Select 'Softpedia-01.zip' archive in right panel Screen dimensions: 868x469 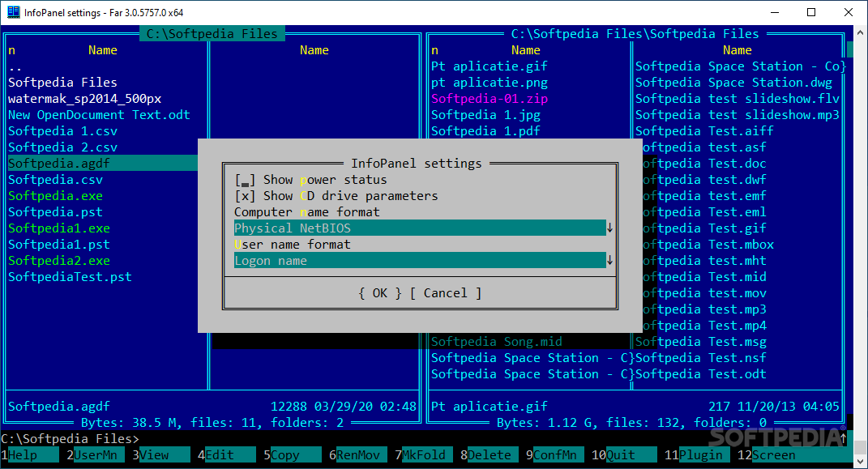[x=489, y=99]
